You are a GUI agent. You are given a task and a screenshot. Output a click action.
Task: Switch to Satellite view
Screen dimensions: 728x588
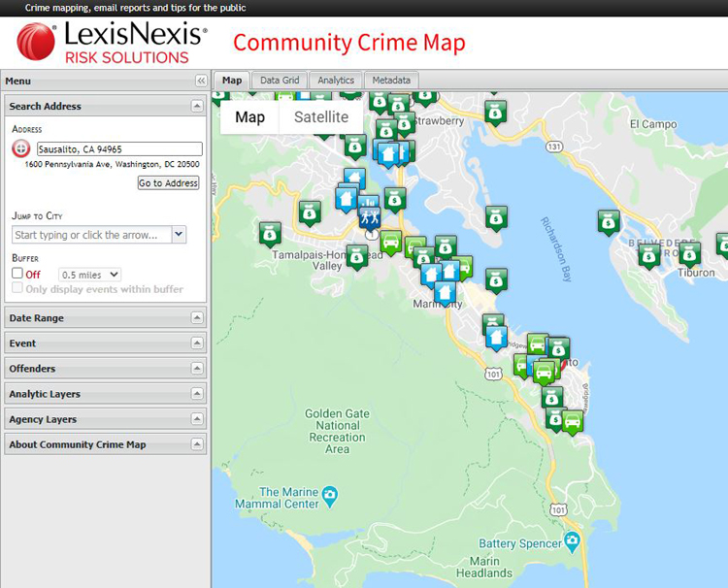(x=321, y=117)
